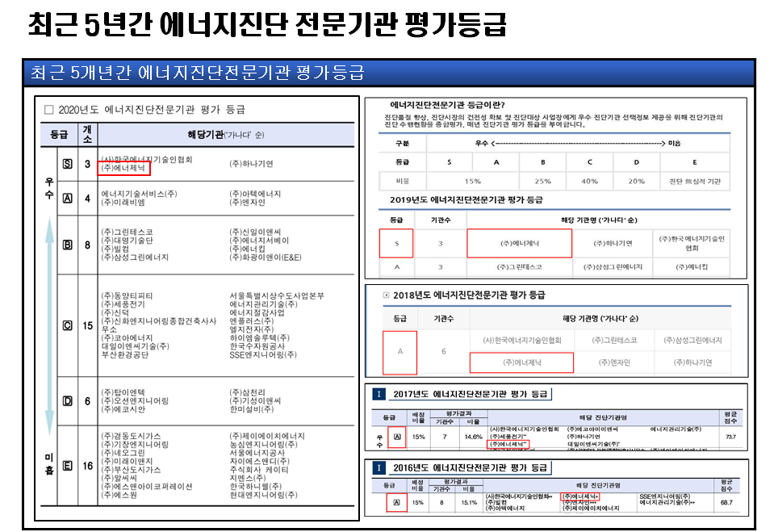Viewport: 778px width, 532px height.
Task: Click (주)화광이앤이(E&E) in the 2020 B grade row
Action: [x=266, y=257]
